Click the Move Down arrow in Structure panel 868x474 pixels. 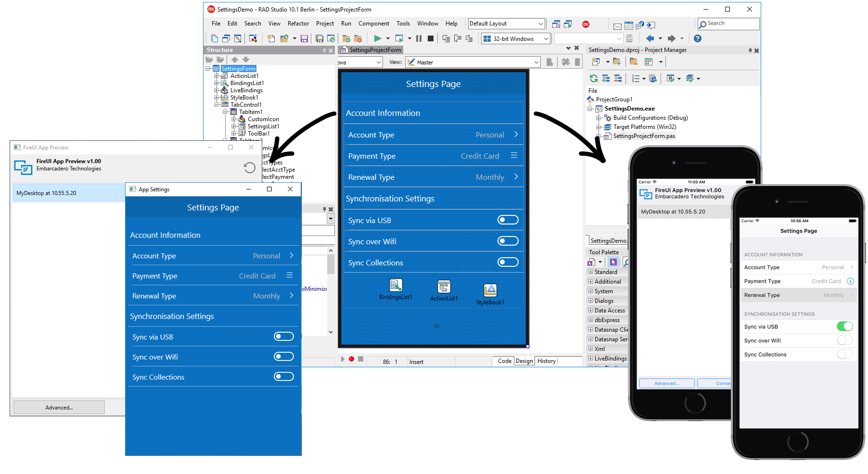[x=246, y=60]
